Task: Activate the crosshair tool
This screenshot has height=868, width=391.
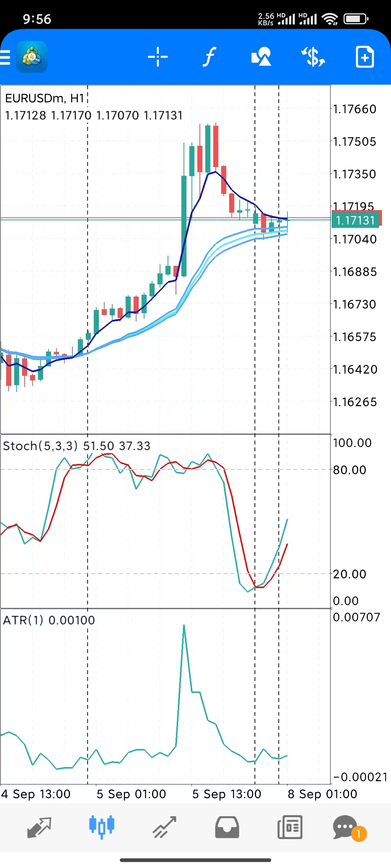Action: coord(158,57)
